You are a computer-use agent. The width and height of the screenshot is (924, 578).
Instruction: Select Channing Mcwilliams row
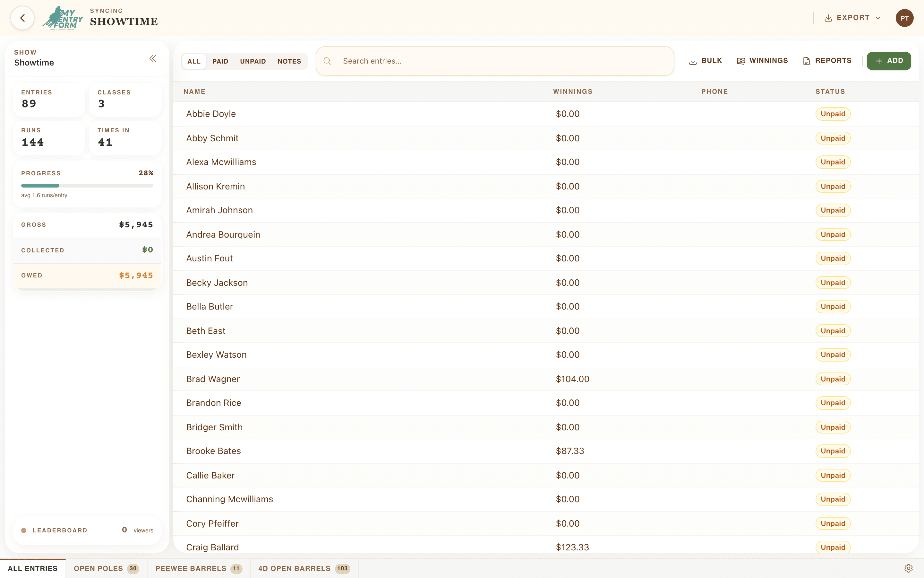coord(546,499)
